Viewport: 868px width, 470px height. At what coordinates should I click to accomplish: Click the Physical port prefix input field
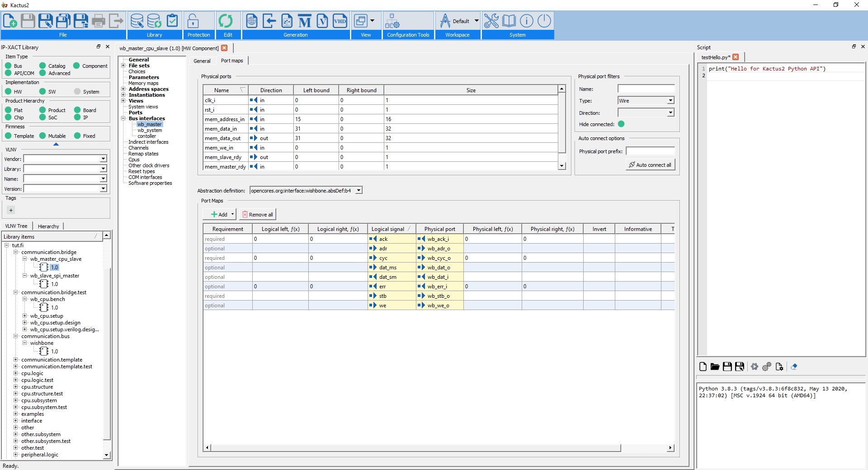coord(650,151)
